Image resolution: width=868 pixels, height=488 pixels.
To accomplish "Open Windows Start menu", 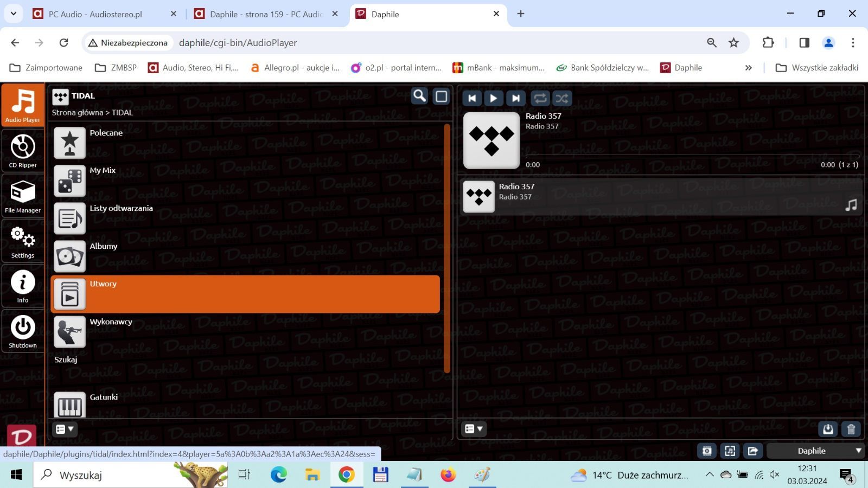I will tap(16, 475).
